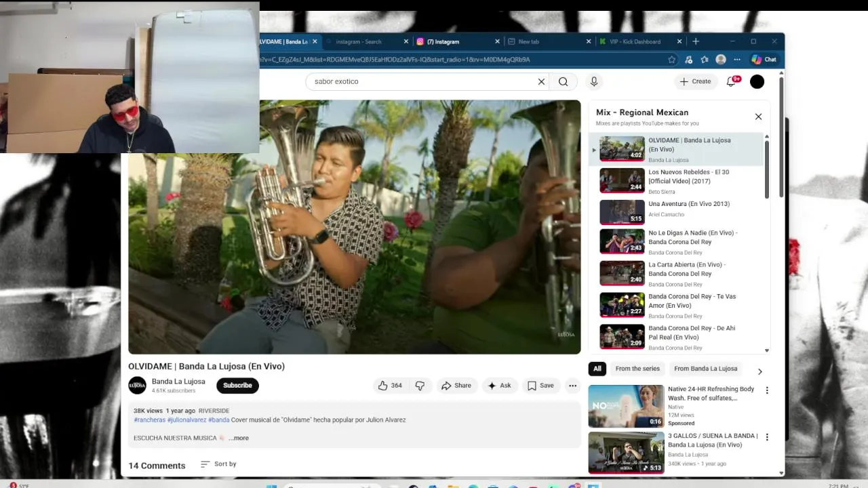Open the Banda La Lujosa channel name link
Screen dimensions: 868x488
178,382
